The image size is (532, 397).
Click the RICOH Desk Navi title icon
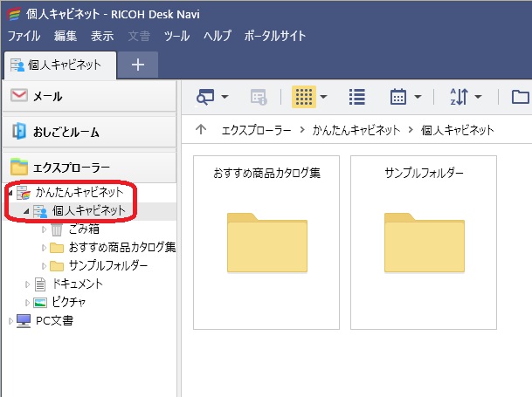click(x=15, y=14)
